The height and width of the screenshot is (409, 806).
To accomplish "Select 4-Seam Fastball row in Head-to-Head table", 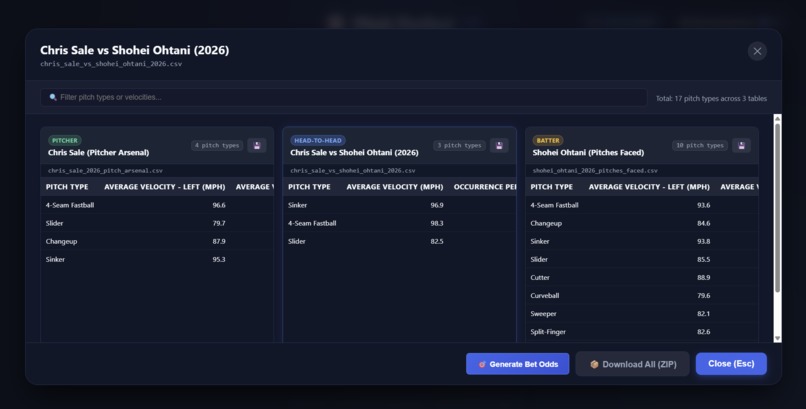I will [399, 223].
